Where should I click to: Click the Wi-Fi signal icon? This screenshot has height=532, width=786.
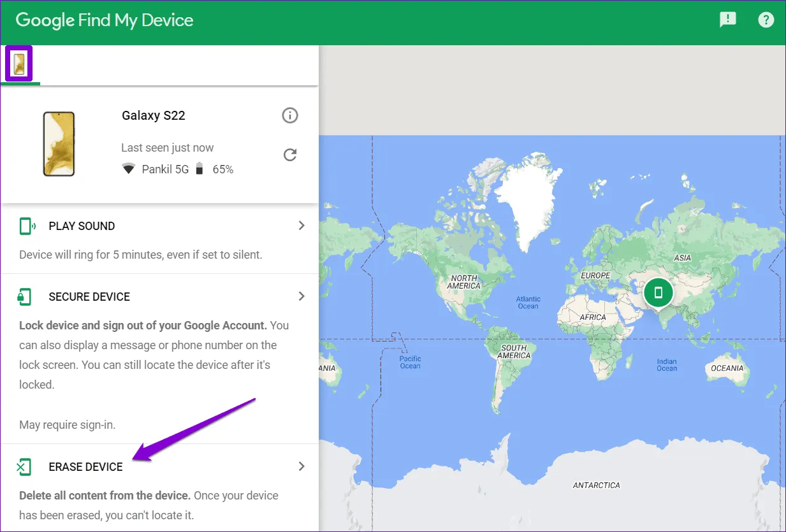pos(129,169)
